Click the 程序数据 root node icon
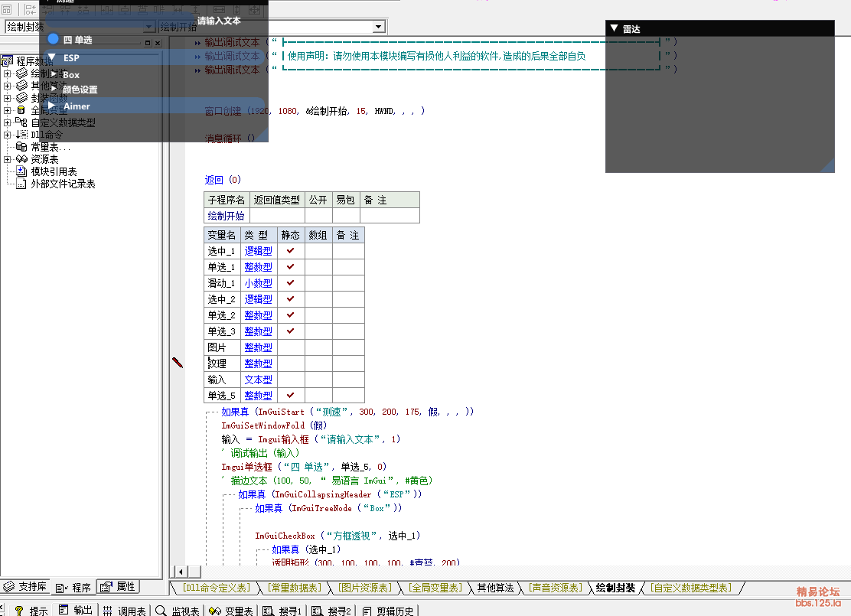 point(7,61)
